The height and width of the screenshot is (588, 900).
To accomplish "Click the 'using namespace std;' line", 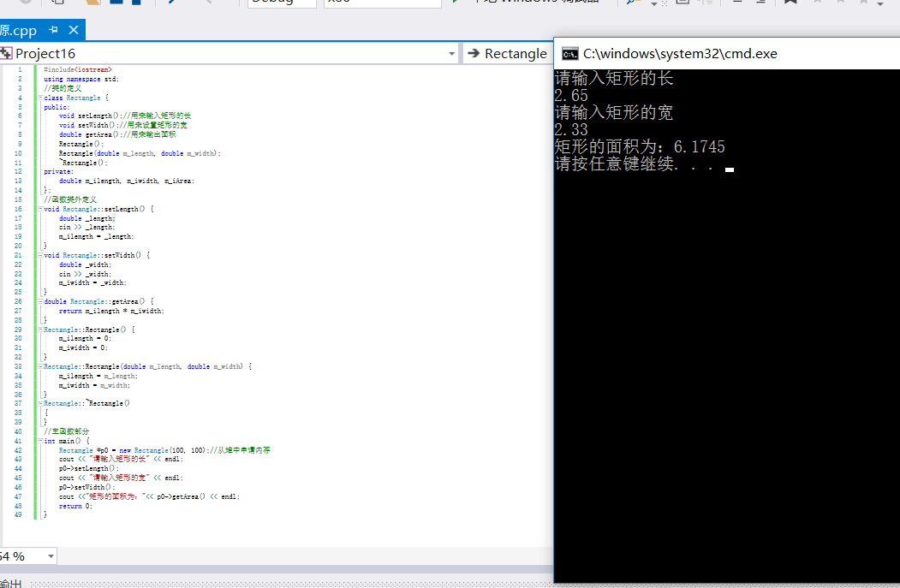I will click(x=81, y=79).
